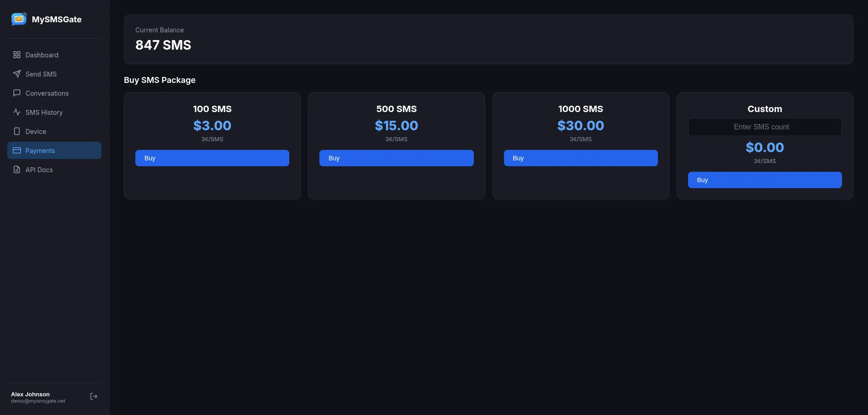The image size is (868, 415).
Task: Switch to the Send SMS section
Action: [x=40, y=74]
